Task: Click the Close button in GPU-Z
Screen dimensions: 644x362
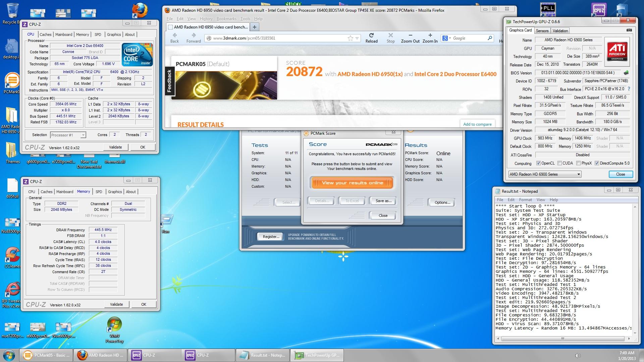Action: click(x=621, y=174)
